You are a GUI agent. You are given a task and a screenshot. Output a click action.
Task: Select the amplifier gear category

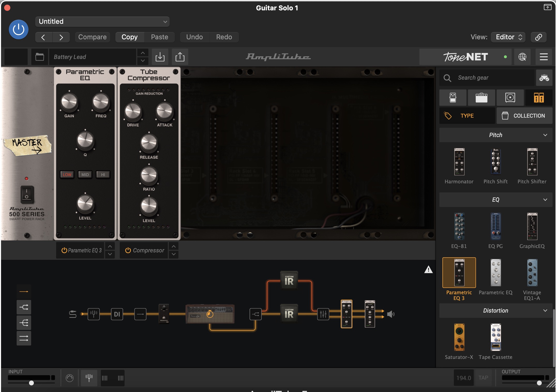(482, 98)
